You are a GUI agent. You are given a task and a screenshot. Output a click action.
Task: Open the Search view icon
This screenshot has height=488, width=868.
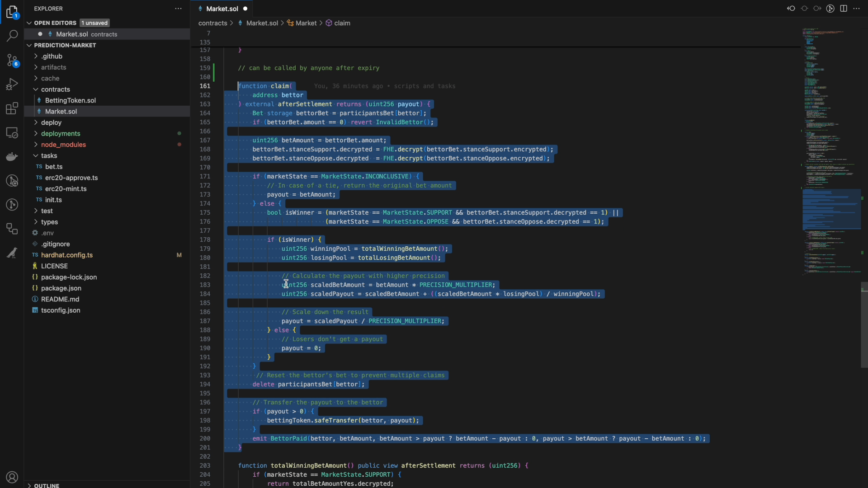(12, 35)
